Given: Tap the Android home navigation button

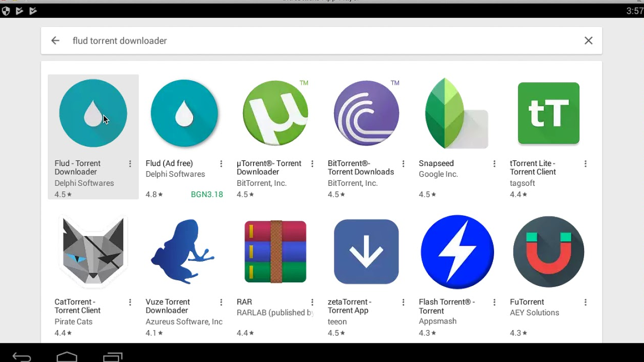Looking at the screenshot, I should (x=67, y=357).
